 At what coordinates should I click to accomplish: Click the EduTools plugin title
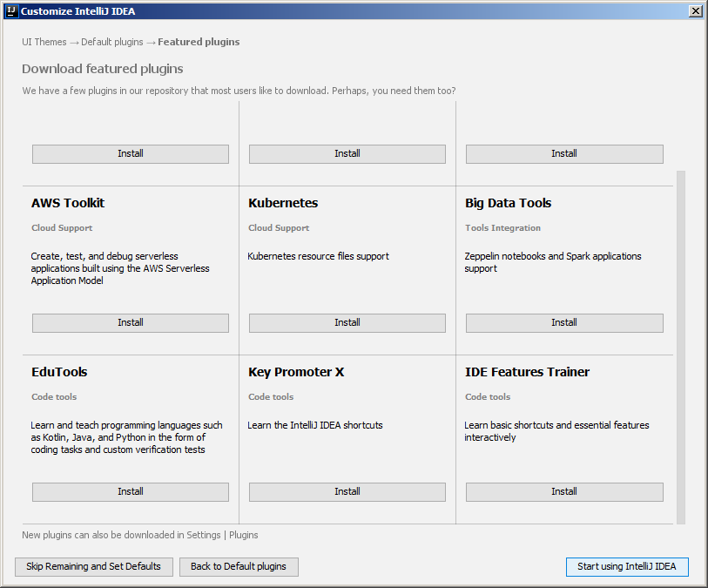click(x=59, y=372)
